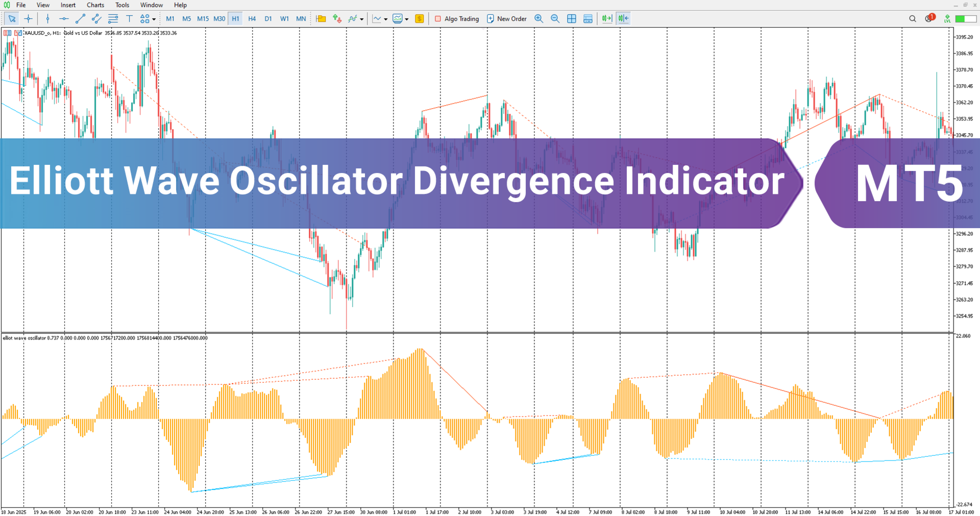Viewport: 980px width, 516px height.
Task: Click the chart type line icon
Action: click(x=377, y=19)
